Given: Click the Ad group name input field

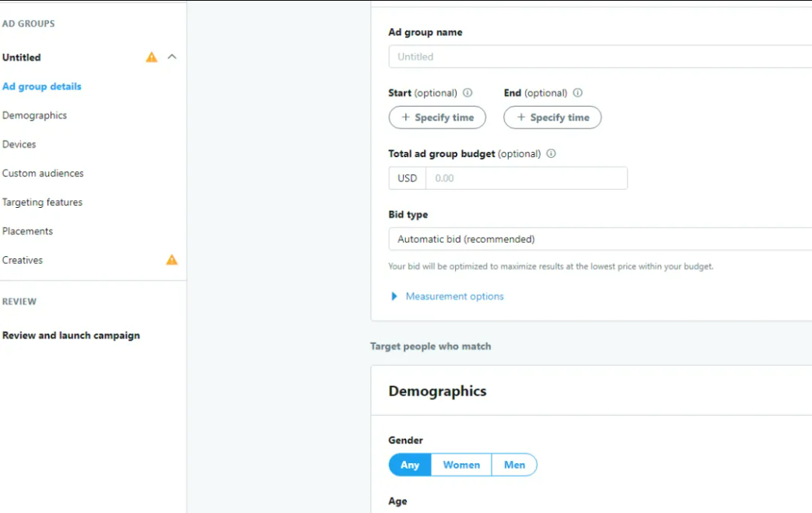Looking at the screenshot, I should [600, 57].
